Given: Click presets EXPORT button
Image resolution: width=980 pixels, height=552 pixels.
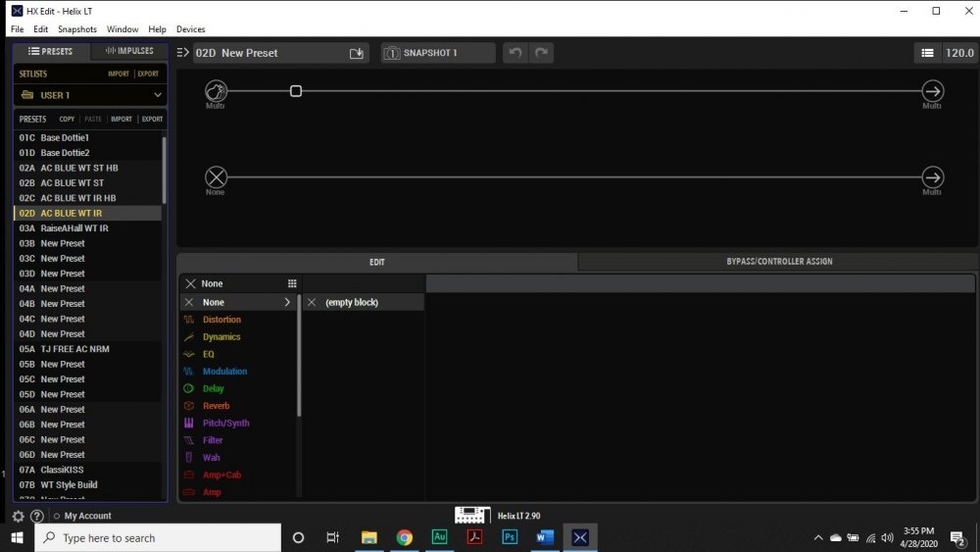Looking at the screenshot, I should (152, 119).
